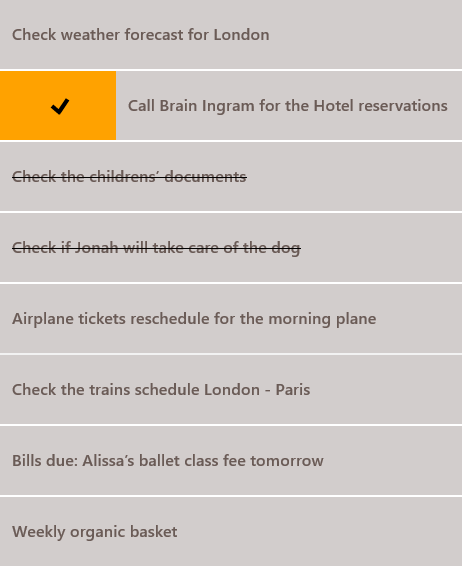
Task: Uncheck completed 'Check if Jonah' dog task
Action: [x=231, y=248]
